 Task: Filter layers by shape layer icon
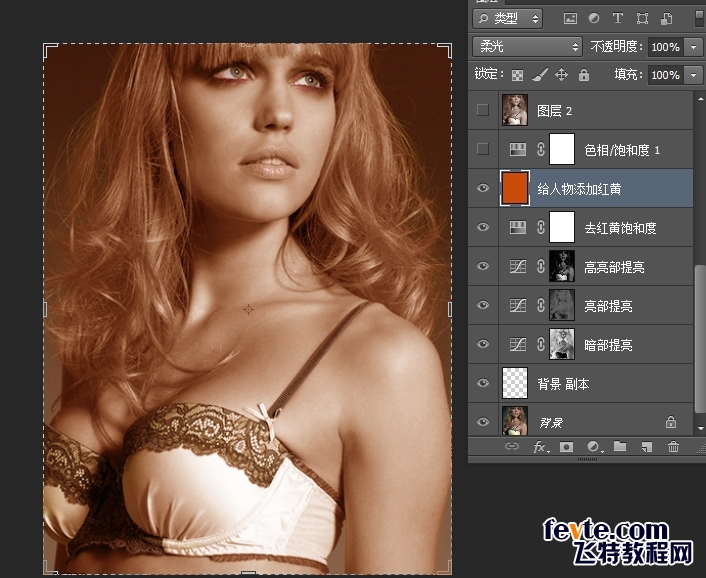pyautogui.click(x=642, y=18)
